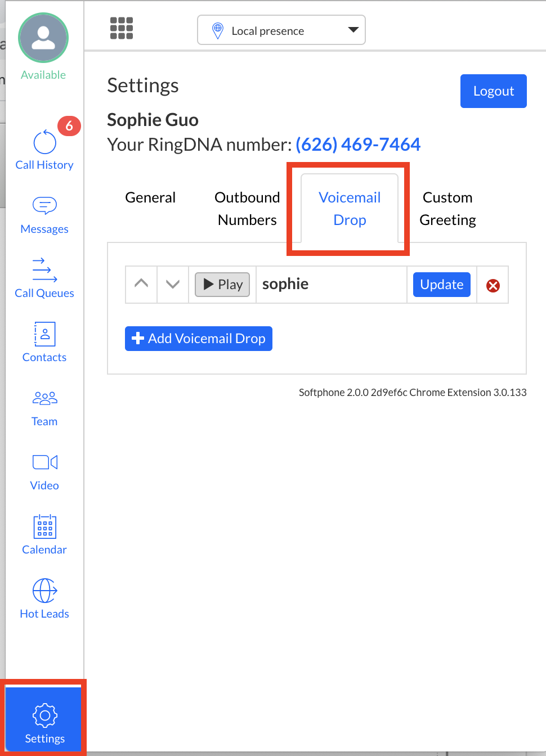The width and height of the screenshot is (546, 756).
Task: Move sophie voicemail drop down
Action: point(173,284)
